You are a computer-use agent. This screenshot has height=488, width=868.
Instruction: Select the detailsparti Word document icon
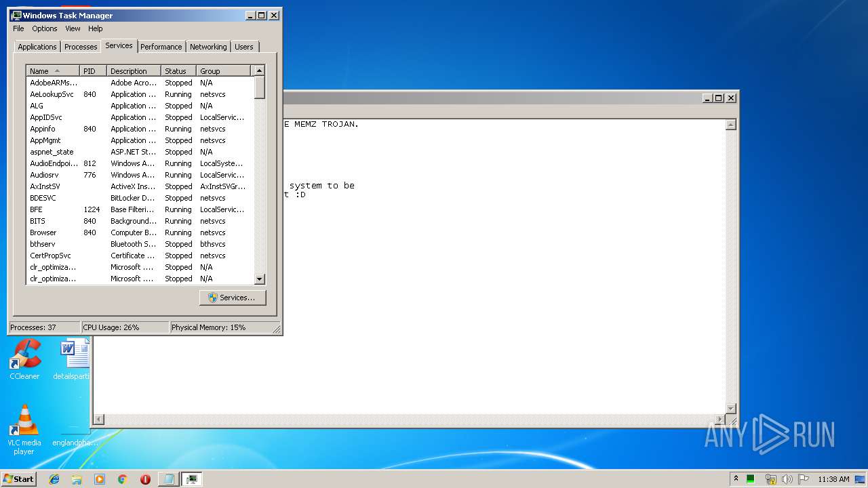(72, 360)
